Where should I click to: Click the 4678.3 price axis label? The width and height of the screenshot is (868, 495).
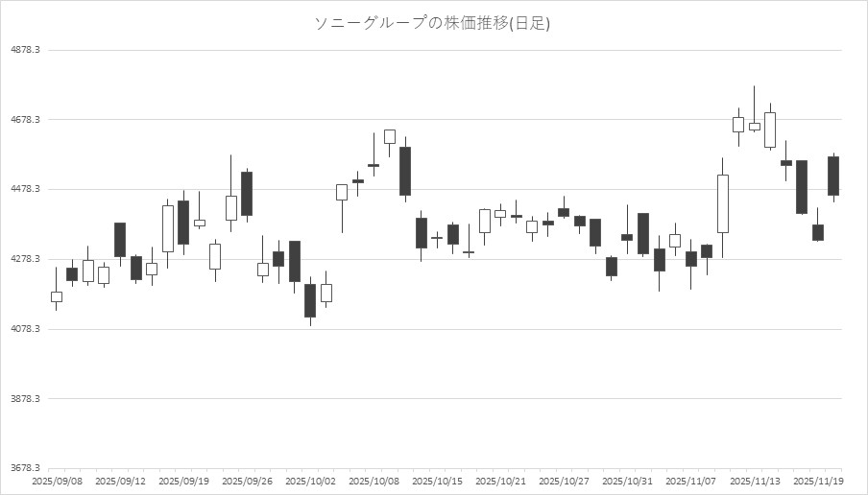coord(23,120)
